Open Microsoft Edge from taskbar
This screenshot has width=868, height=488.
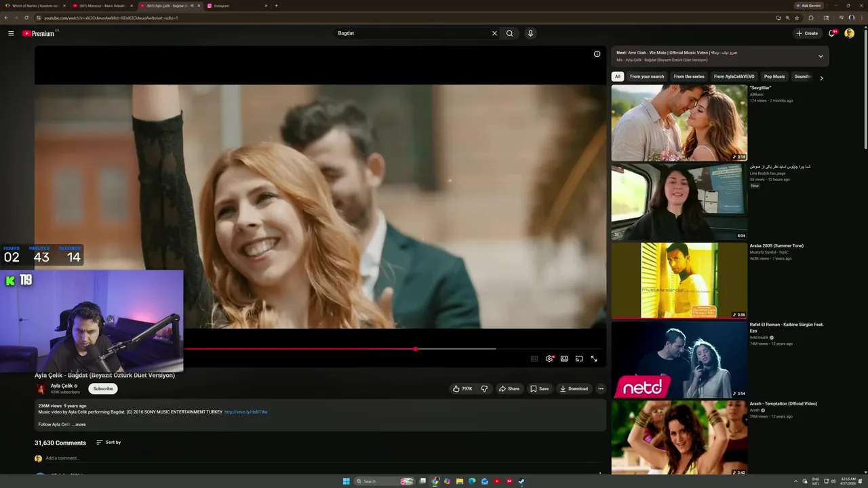click(472, 481)
